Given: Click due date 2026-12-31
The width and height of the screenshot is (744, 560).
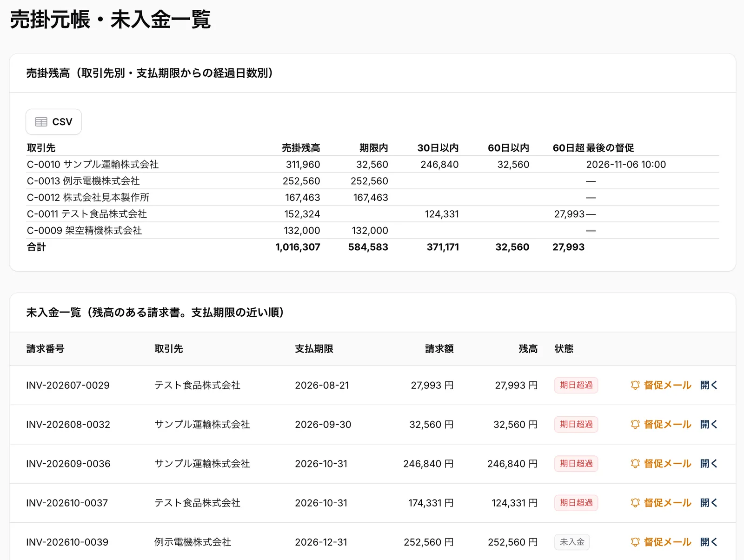Looking at the screenshot, I should click(x=321, y=542).
